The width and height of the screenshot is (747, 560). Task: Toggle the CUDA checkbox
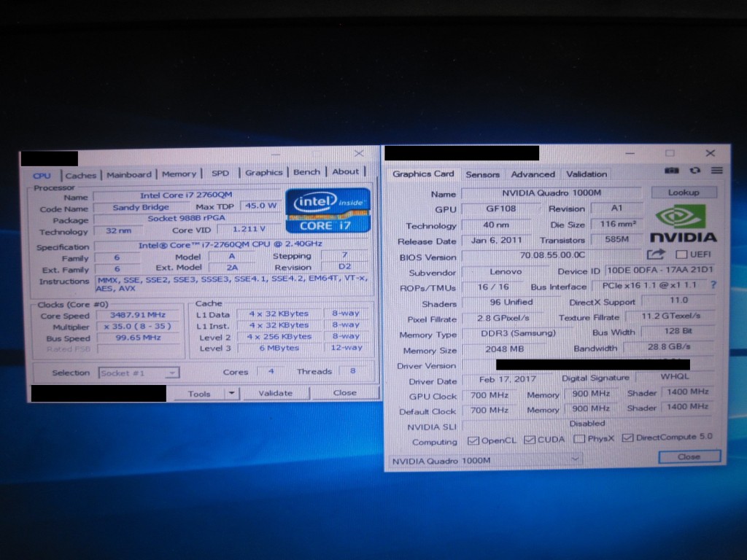530,440
